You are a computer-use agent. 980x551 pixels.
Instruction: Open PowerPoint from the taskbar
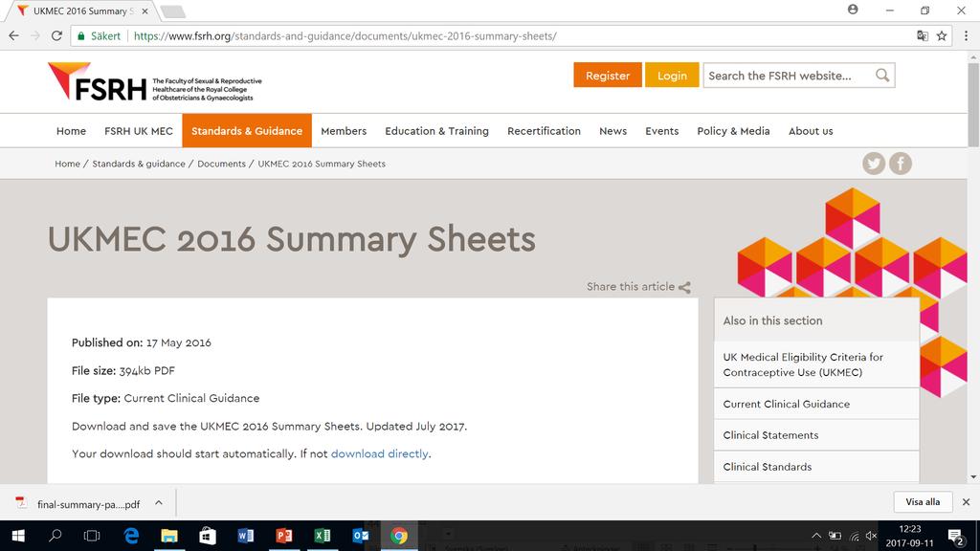[283, 536]
